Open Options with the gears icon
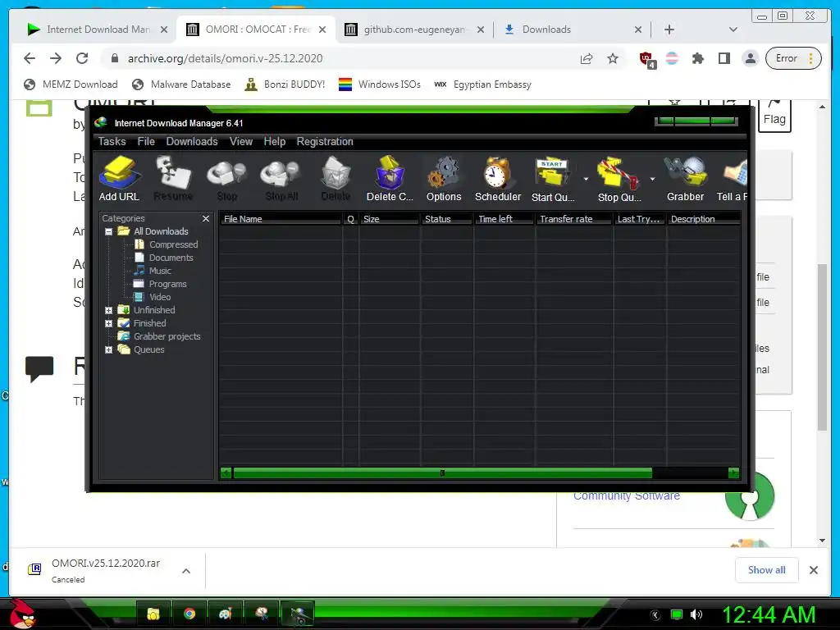The image size is (840, 630). point(444,179)
